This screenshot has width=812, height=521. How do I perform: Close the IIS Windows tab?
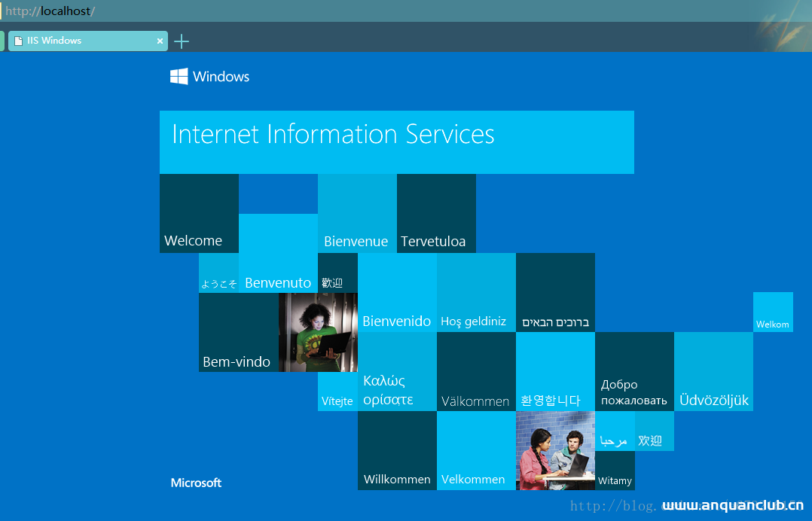160,41
